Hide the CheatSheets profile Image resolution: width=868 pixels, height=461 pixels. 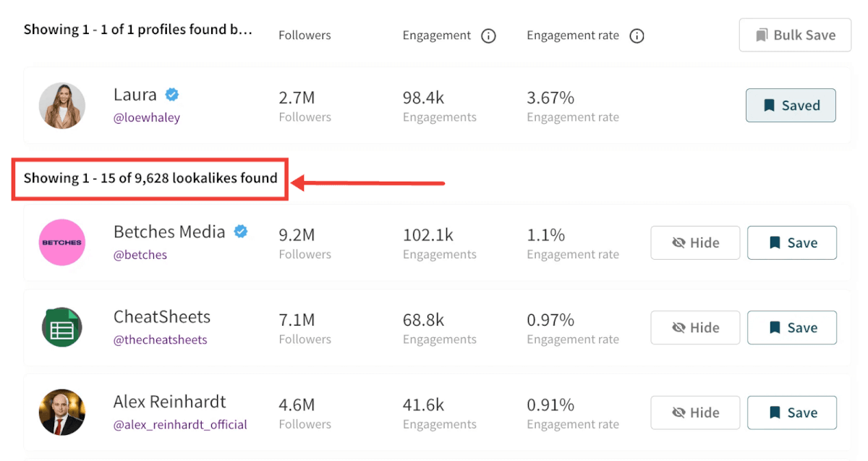tap(695, 328)
